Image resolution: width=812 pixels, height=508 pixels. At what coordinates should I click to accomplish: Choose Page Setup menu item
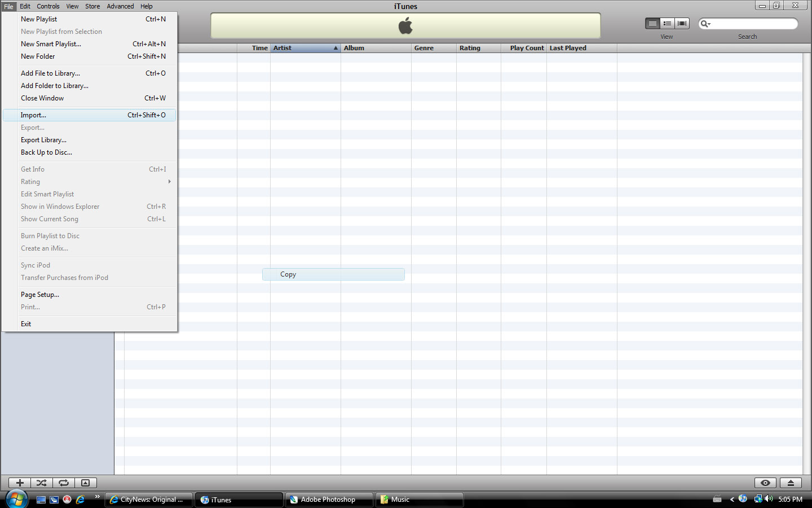[x=90, y=295]
